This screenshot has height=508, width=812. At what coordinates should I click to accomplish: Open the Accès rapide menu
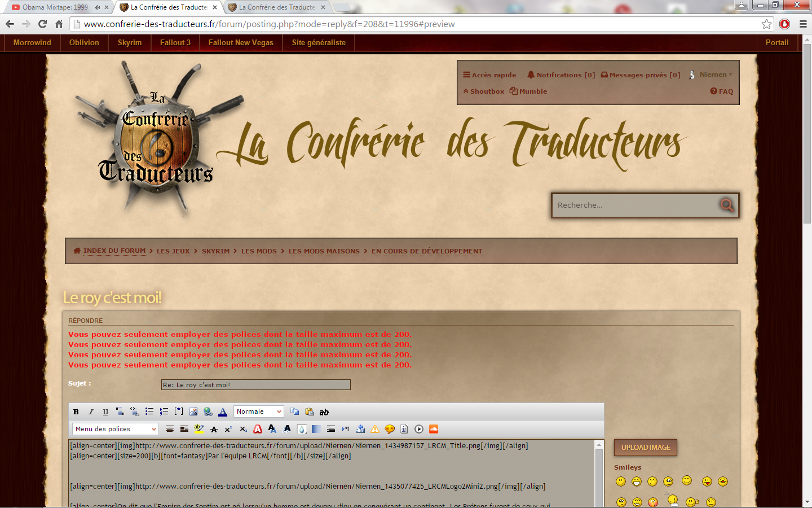pos(489,75)
